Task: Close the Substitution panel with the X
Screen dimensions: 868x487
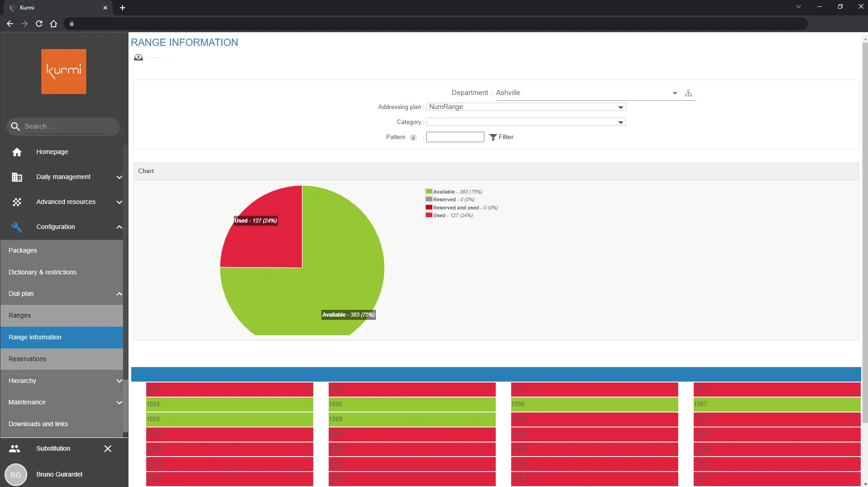Action: 108,449
